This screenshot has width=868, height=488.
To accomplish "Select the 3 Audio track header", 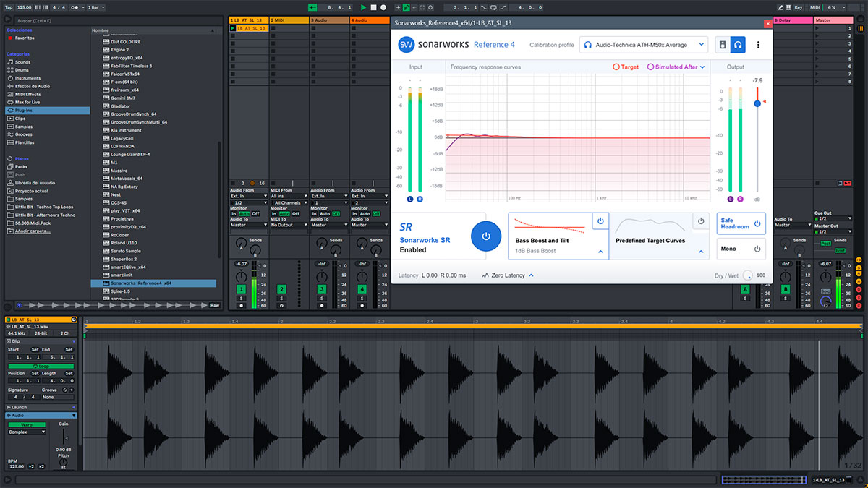I will [328, 20].
